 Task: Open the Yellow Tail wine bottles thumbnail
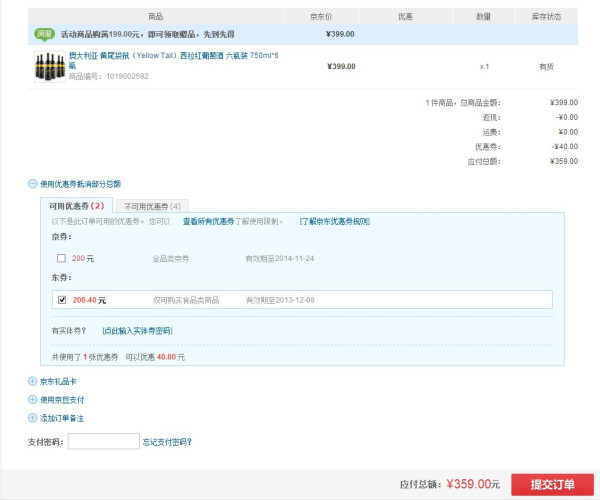(50, 67)
